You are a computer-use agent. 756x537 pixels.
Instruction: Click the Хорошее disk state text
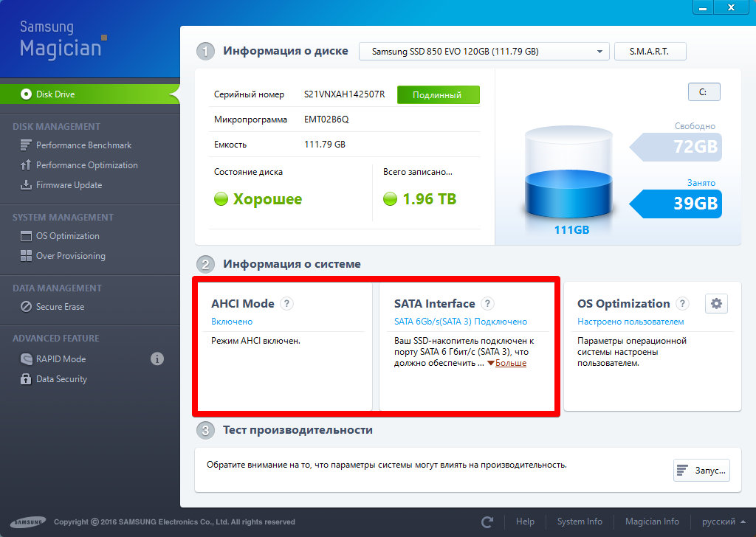click(x=267, y=199)
